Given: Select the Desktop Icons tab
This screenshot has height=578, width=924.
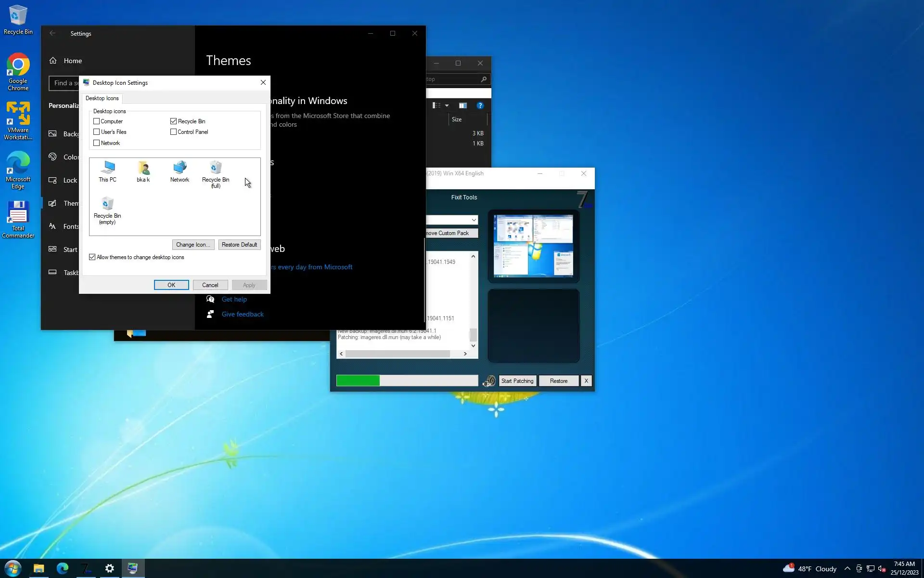Looking at the screenshot, I should [102, 98].
